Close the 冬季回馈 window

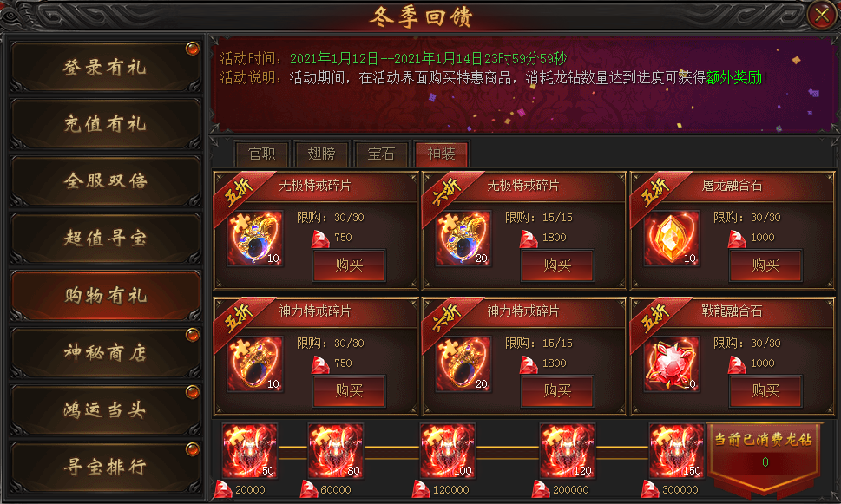(822, 15)
